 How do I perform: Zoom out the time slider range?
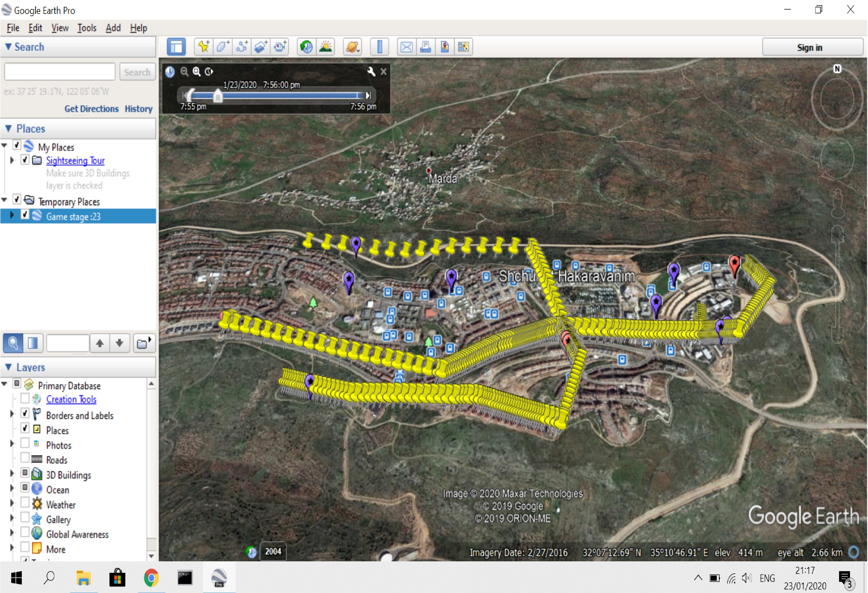(x=184, y=71)
